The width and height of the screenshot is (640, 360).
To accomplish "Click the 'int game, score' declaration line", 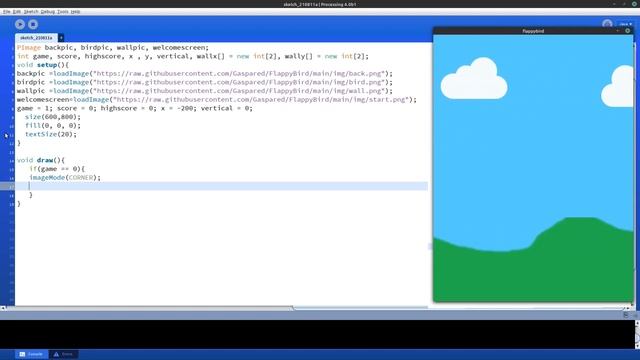I will (x=193, y=56).
